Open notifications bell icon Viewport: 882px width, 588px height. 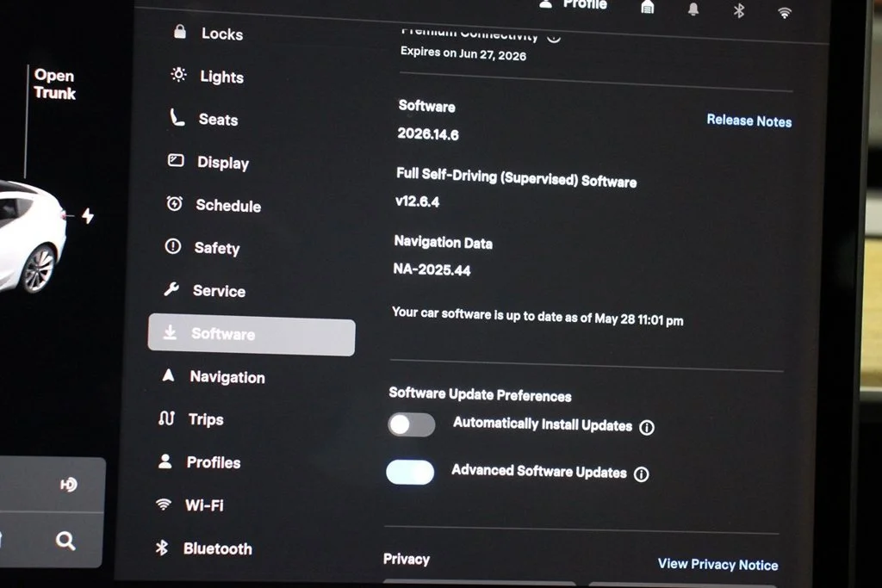point(693,9)
